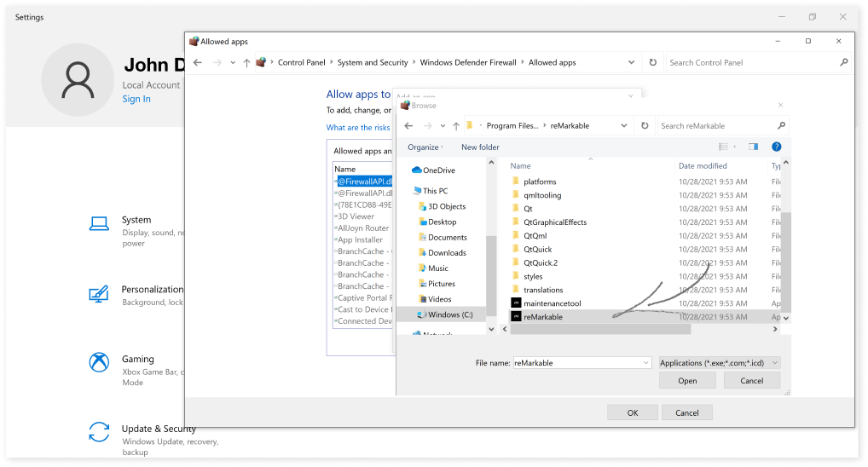Go up one folder level in Browse

pos(456,126)
